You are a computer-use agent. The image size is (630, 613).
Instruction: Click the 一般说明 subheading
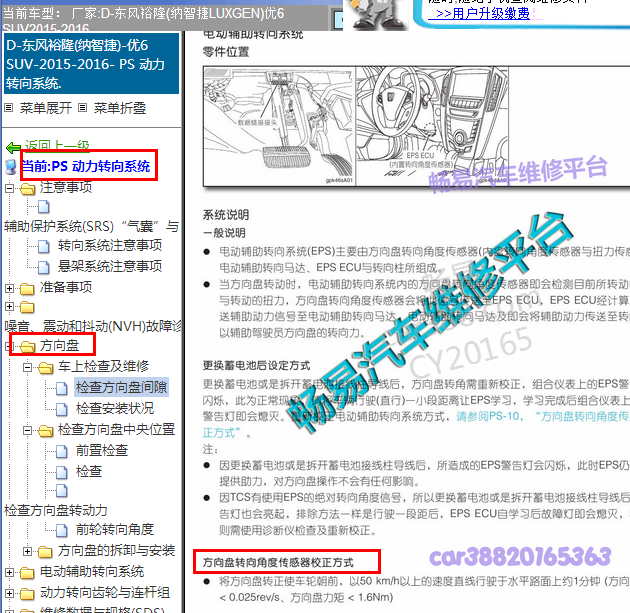coord(224,233)
